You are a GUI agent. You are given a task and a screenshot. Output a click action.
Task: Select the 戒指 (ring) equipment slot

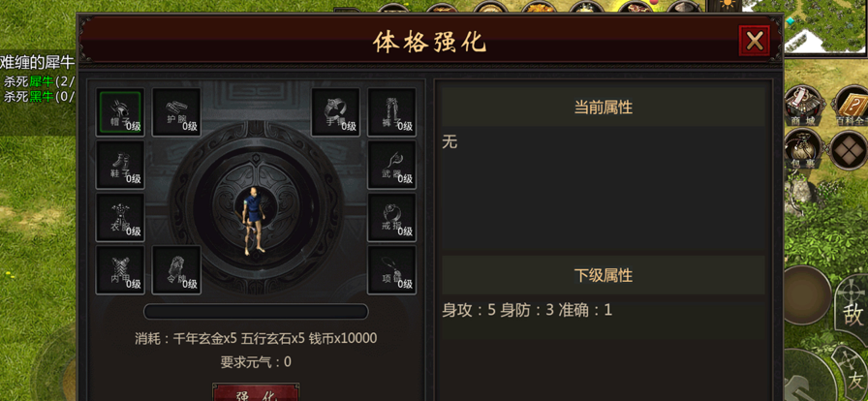coord(392,217)
